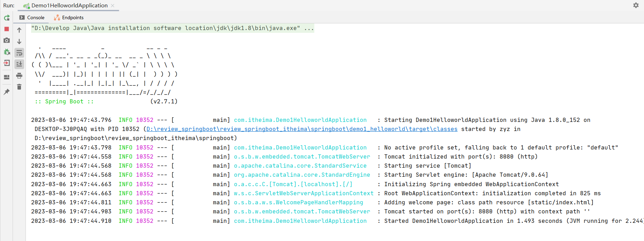Pin the Run tab
Image resolution: width=644 pixels, height=241 pixels.
click(7, 92)
